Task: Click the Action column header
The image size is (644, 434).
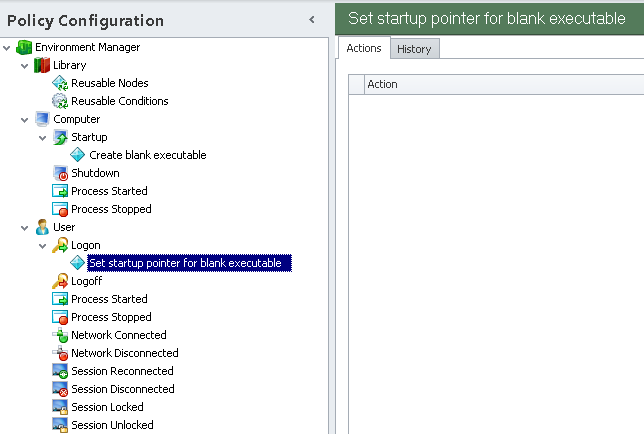Action: click(x=500, y=84)
